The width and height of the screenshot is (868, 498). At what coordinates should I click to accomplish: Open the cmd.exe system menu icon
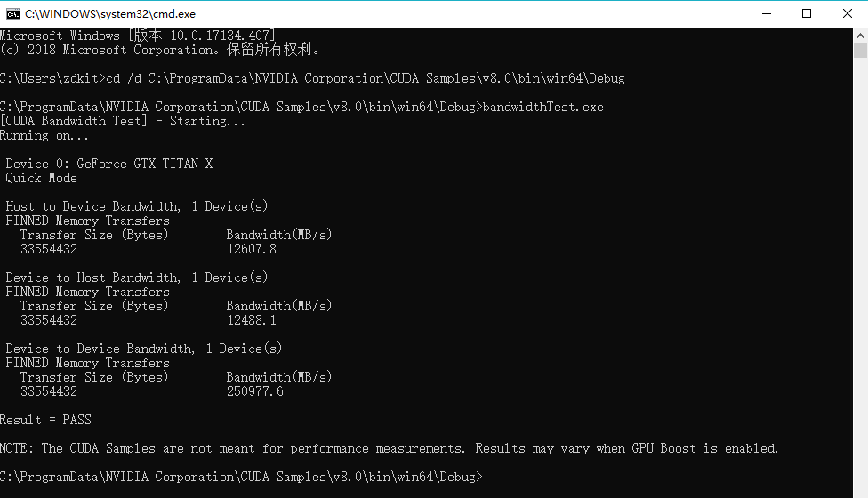pyautogui.click(x=12, y=13)
